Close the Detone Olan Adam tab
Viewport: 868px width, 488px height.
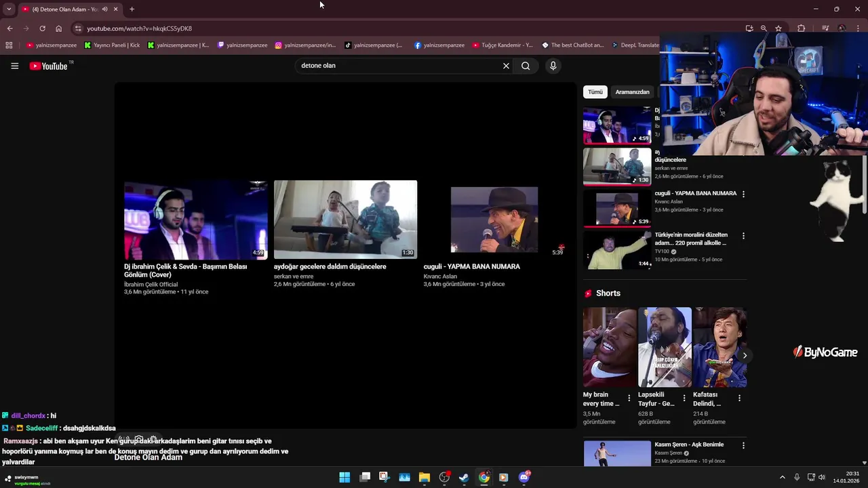pyautogui.click(x=115, y=9)
